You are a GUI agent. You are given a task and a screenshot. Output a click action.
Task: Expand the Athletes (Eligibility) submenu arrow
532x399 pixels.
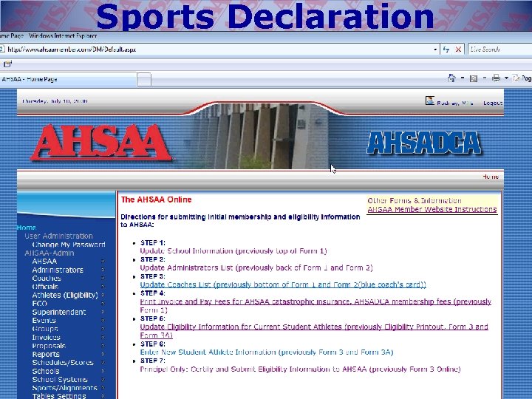click(x=103, y=295)
